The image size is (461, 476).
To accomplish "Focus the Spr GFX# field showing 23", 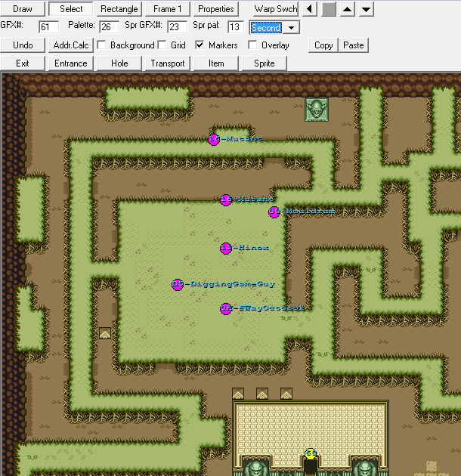I will tap(177, 27).
